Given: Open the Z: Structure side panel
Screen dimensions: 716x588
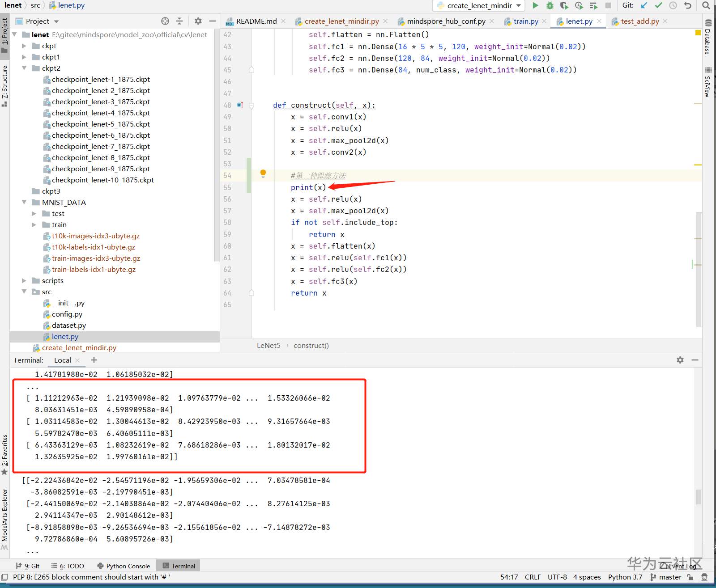Looking at the screenshot, I should (4, 86).
